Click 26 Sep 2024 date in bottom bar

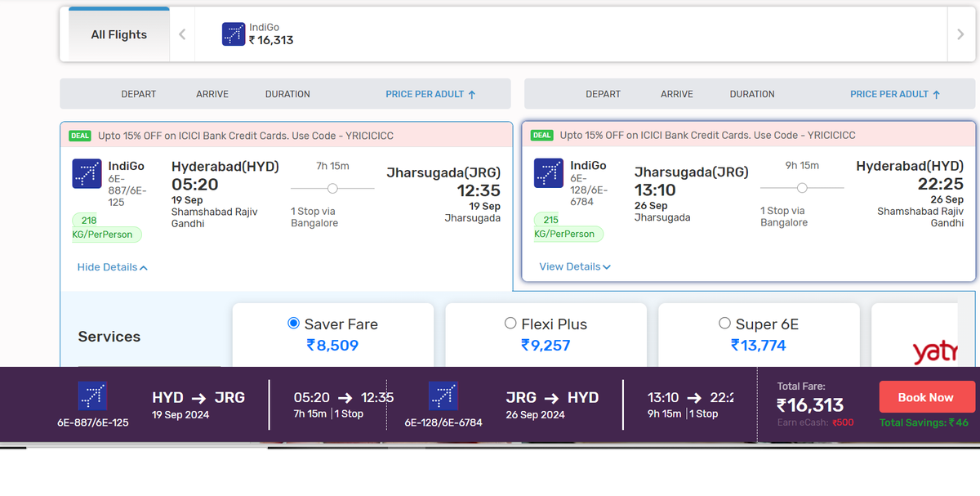pos(535,415)
